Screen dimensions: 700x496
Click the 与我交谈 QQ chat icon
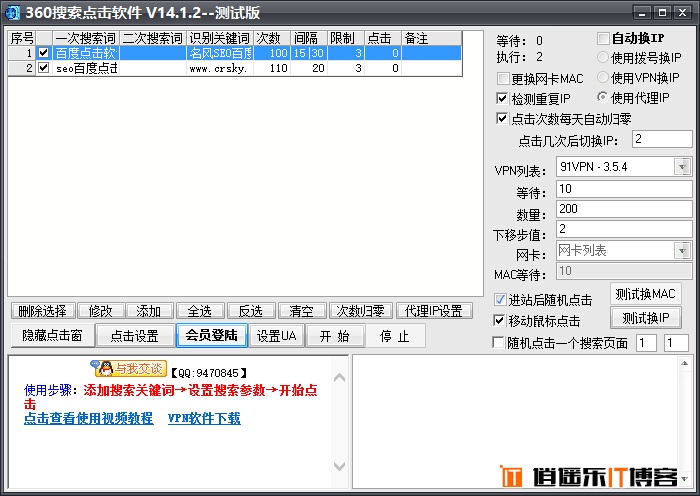(129, 369)
